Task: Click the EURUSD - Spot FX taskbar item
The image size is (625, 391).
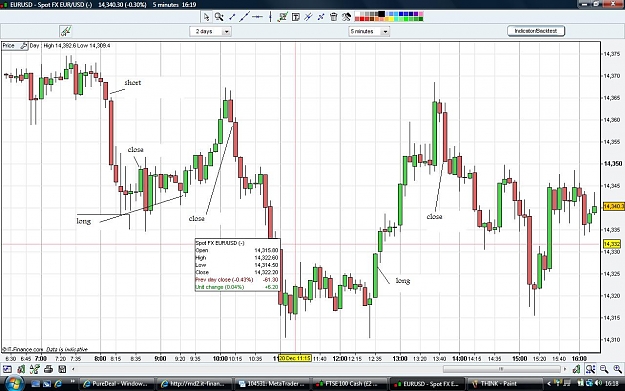Action: point(426,384)
